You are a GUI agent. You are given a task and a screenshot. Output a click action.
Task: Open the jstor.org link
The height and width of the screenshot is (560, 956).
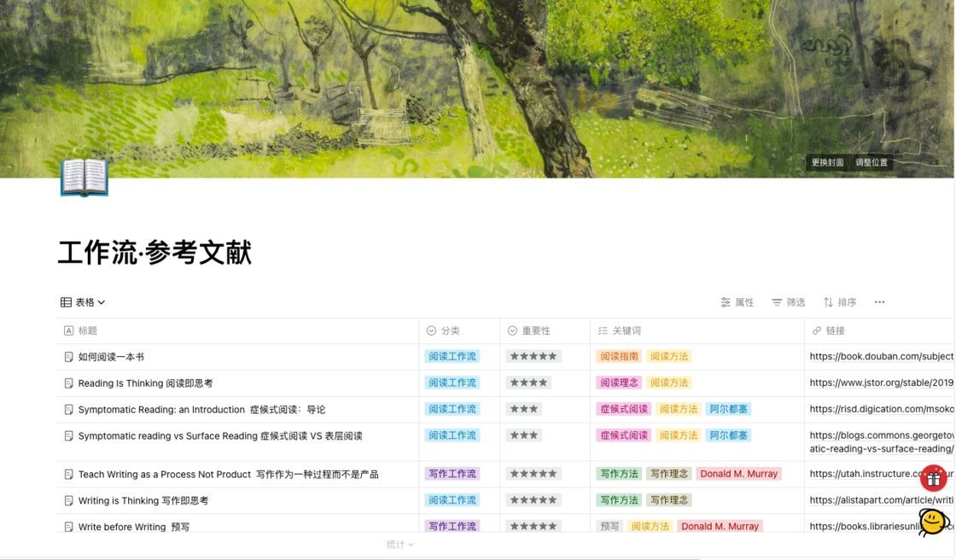click(882, 382)
